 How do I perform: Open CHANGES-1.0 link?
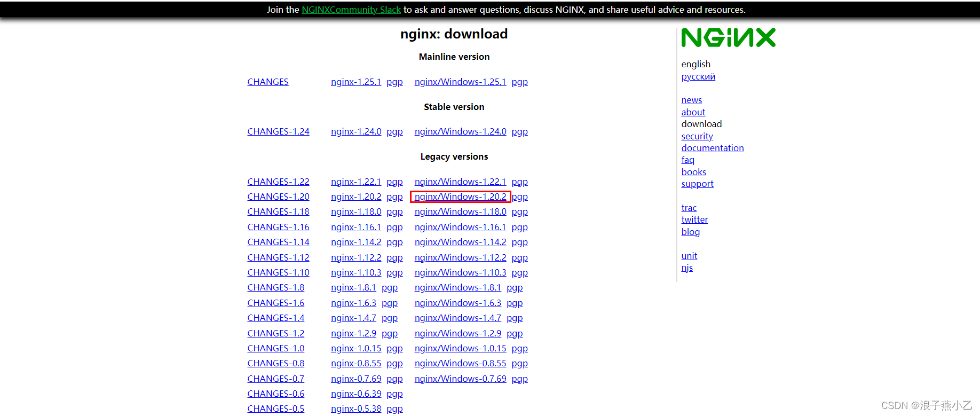276,348
